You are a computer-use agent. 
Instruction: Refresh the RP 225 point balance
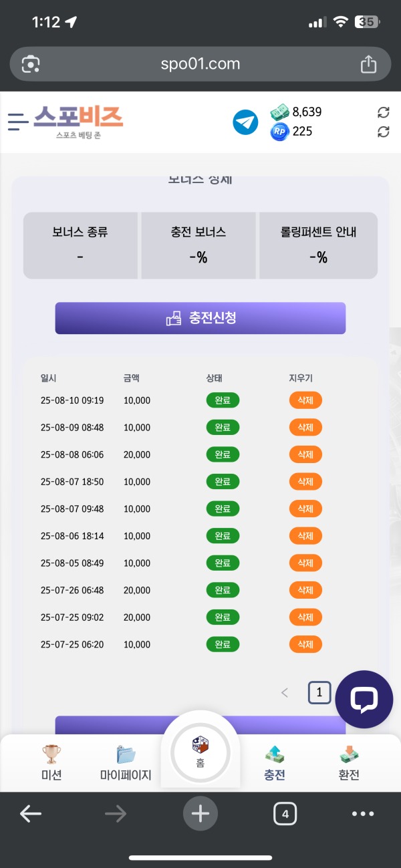tap(383, 132)
